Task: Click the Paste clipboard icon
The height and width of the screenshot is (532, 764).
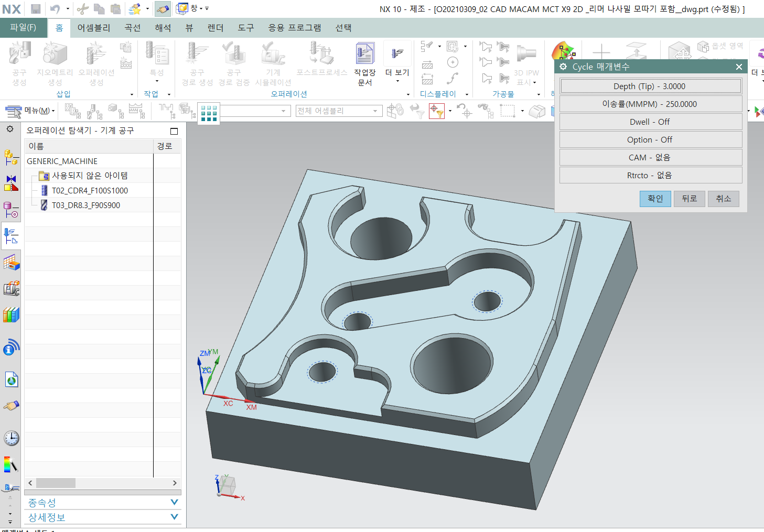Action: (x=116, y=9)
